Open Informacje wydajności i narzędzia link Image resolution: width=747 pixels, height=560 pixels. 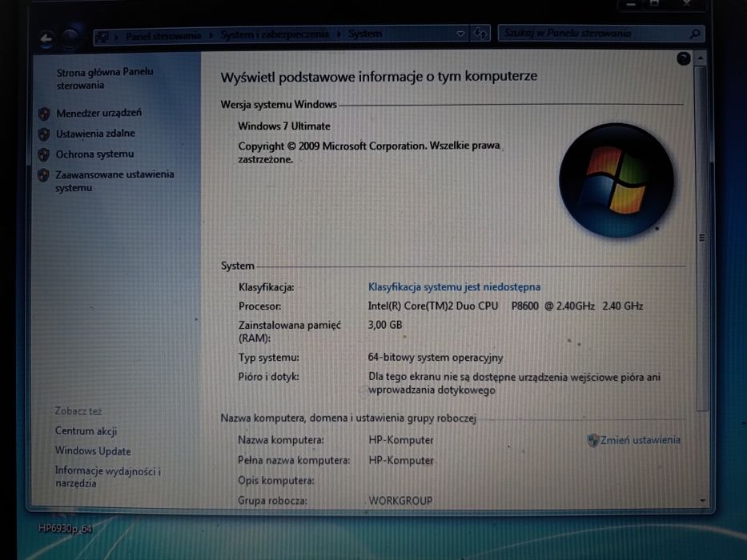[107, 477]
